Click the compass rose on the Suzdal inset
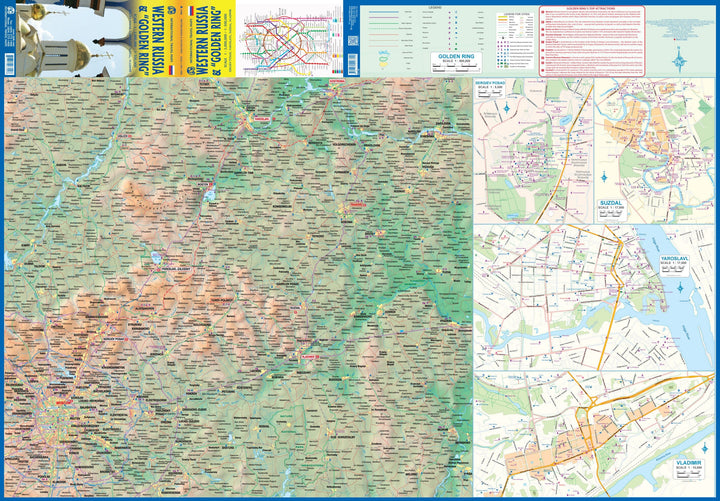This screenshot has height=501, width=720. pos(604,177)
